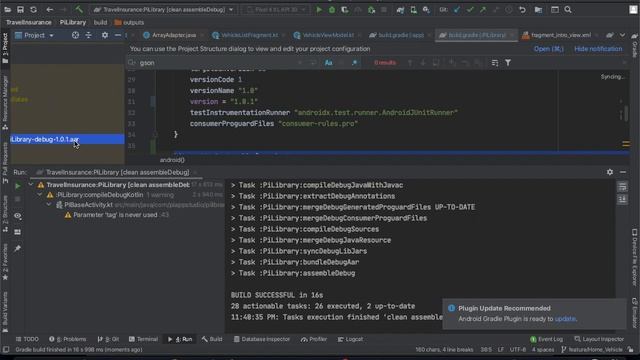This screenshot has height=360, width=640.
Task: Click Open link in notification bar
Action: (x=548, y=49)
